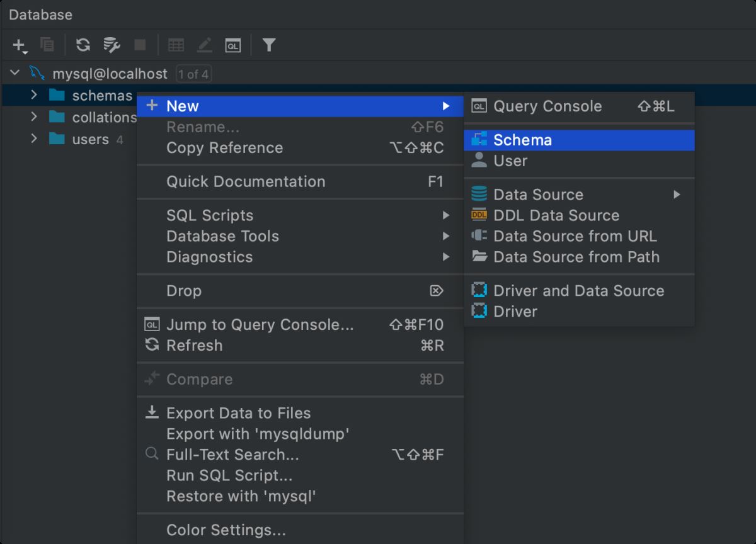The height and width of the screenshot is (544, 756).
Task: Click the stop square icon in the toolbar
Action: pos(140,45)
